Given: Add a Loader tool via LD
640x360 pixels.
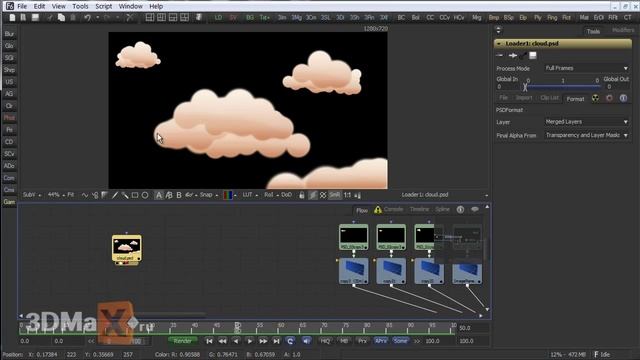Looking at the screenshot, I should (x=218, y=18).
